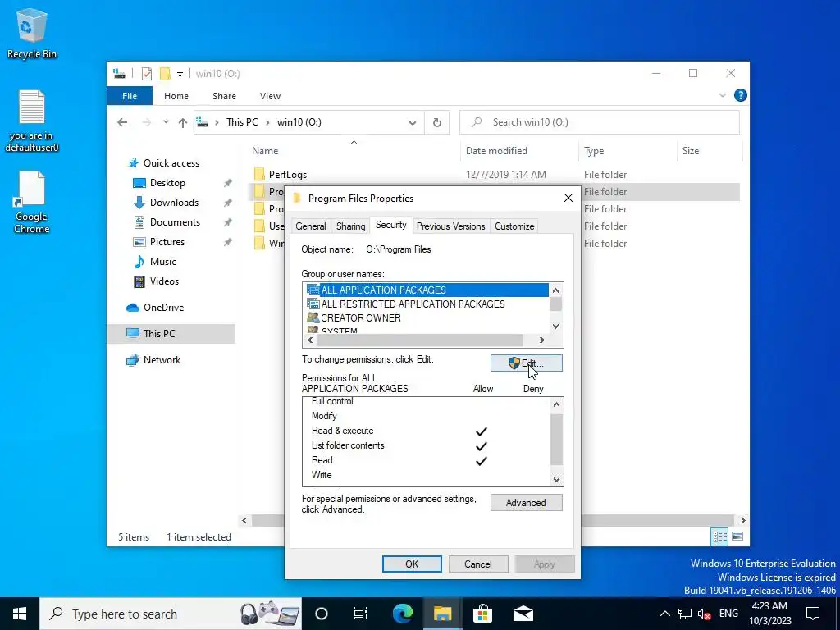Switch to the Share ribbon tab

click(x=224, y=96)
